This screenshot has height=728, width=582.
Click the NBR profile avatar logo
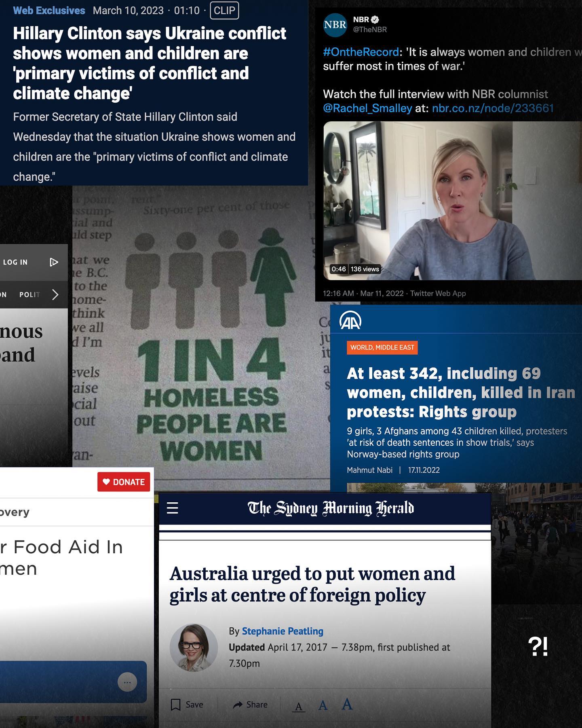click(335, 25)
